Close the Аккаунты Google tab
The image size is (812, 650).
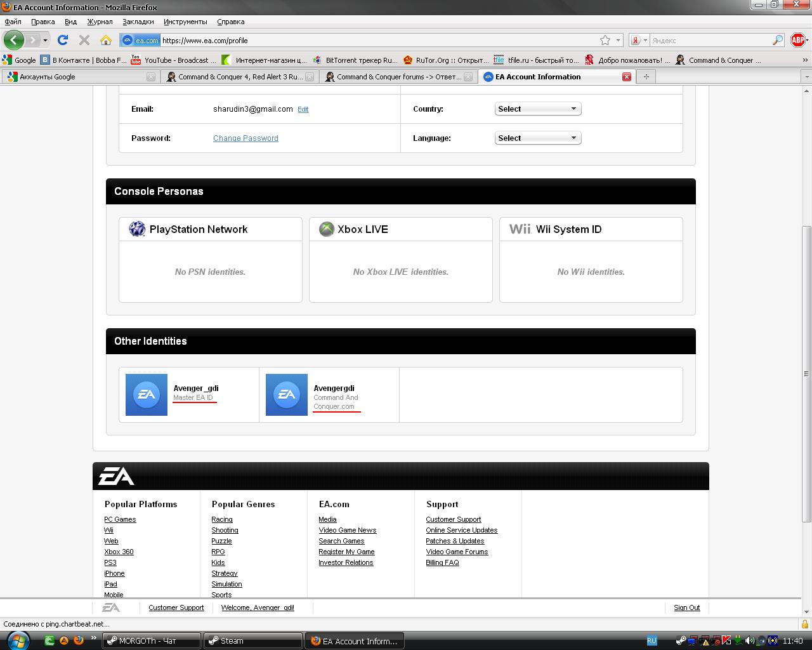tap(151, 77)
